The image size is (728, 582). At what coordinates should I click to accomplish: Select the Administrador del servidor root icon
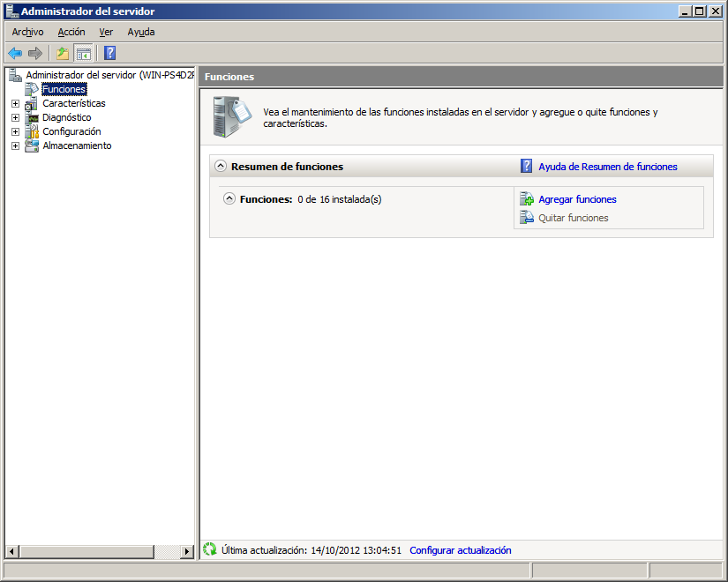(x=14, y=74)
